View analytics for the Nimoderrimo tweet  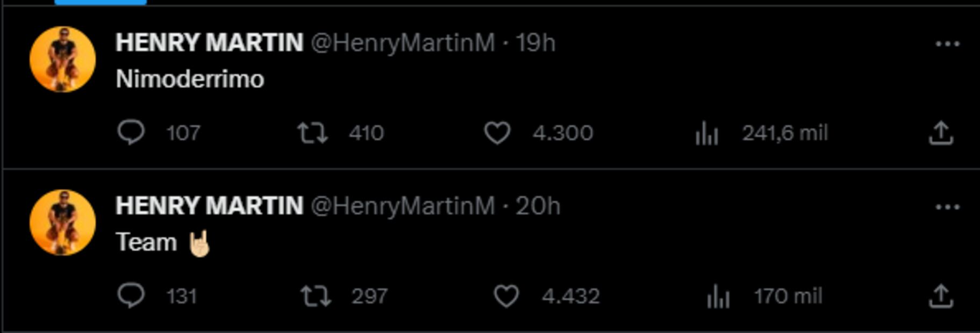706,133
